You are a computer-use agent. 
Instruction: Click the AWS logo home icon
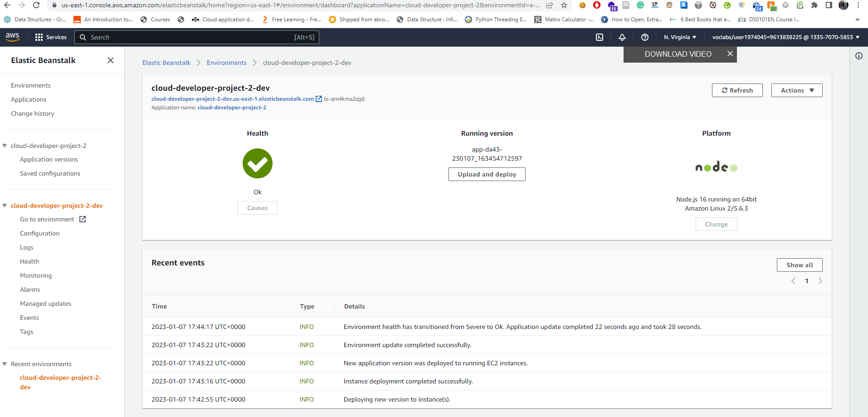(x=13, y=37)
